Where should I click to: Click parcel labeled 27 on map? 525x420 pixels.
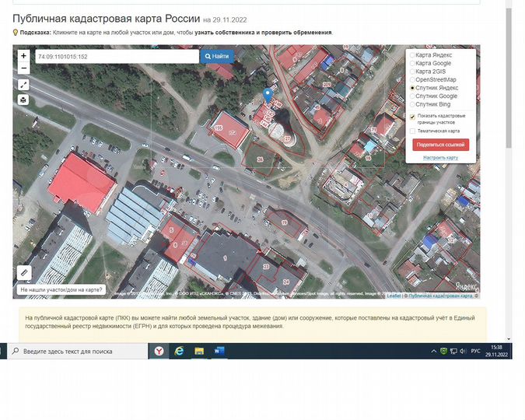[288, 138]
